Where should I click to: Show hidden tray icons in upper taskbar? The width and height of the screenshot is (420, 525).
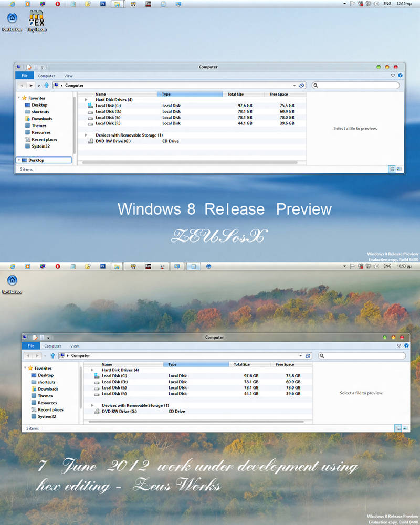click(x=344, y=4)
